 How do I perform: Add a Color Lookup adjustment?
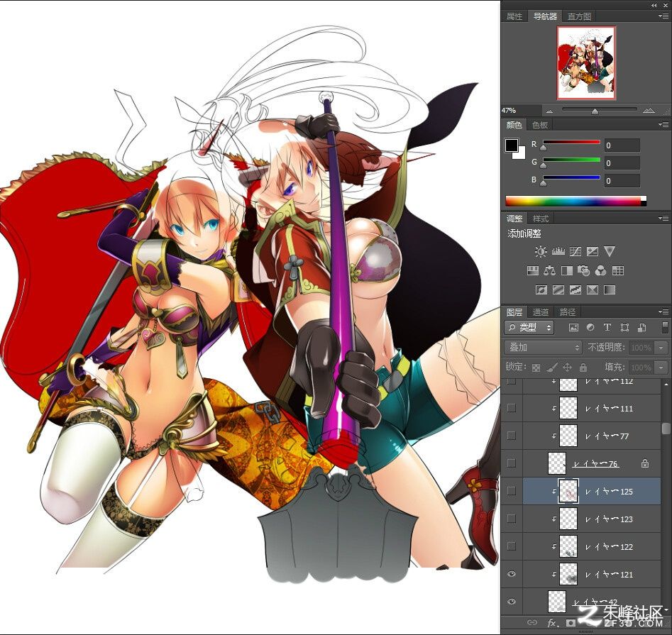coord(618,271)
